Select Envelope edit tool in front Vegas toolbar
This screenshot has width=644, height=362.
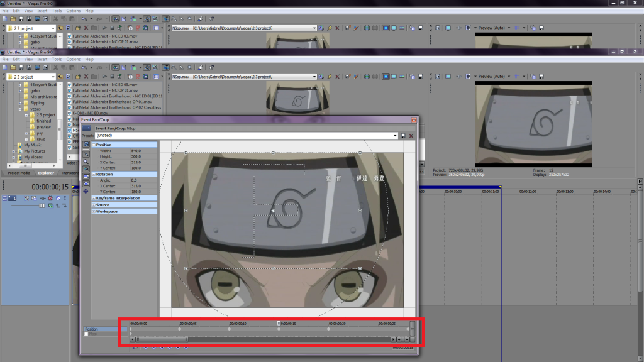pyautogui.click(x=174, y=67)
